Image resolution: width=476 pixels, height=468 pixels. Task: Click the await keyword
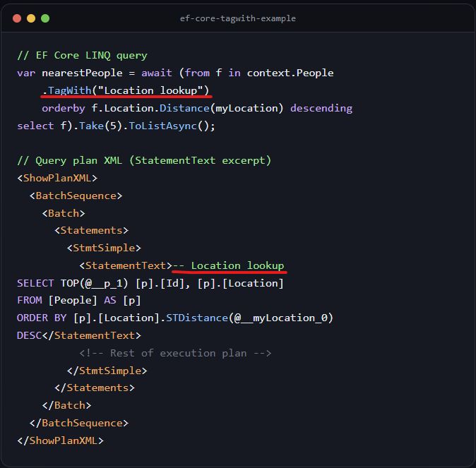[x=156, y=73]
